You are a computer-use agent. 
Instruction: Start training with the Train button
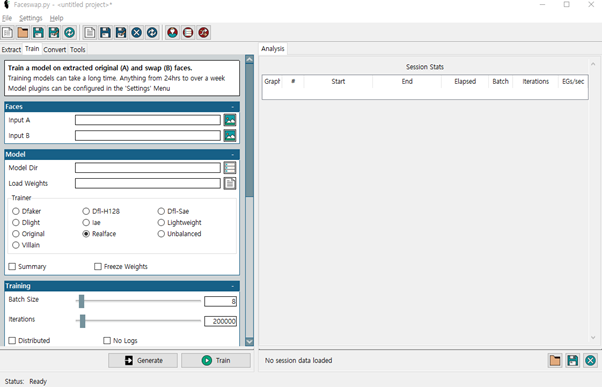coord(216,361)
